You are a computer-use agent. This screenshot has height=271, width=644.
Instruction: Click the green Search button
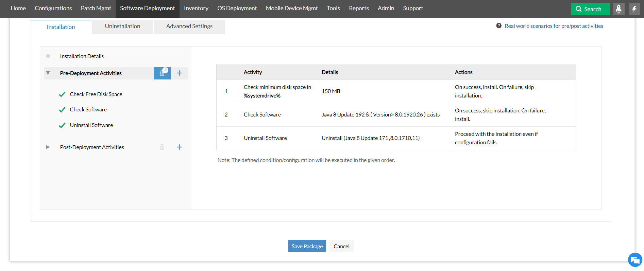click(590, 9)
